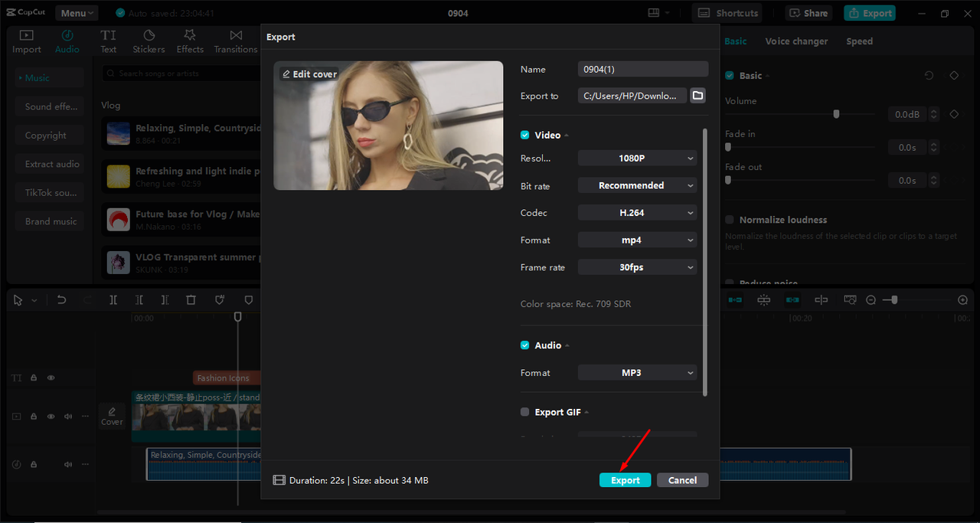
Task: Click the top-right Export button in title bar
Action: point(870,13)
